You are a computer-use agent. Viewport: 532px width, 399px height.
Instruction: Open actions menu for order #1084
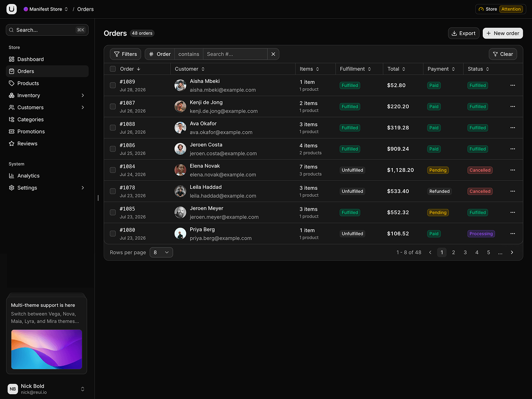[512, 170]
